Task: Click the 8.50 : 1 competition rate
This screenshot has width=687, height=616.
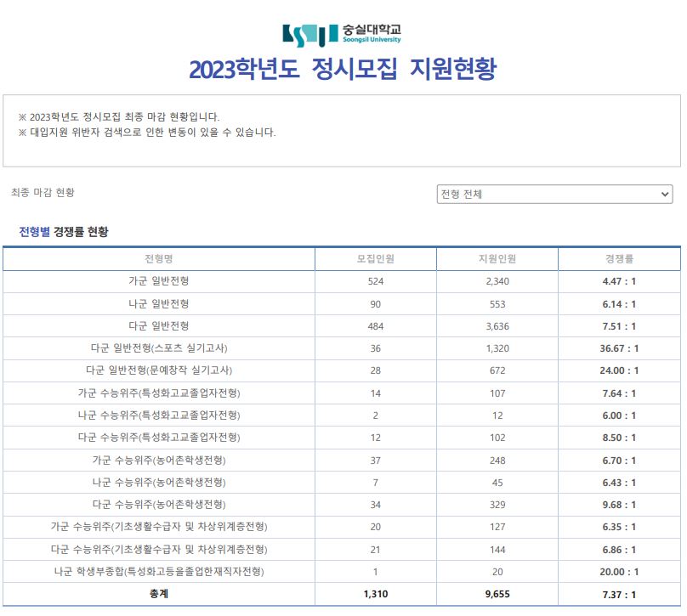Action: tap(619, 438)
